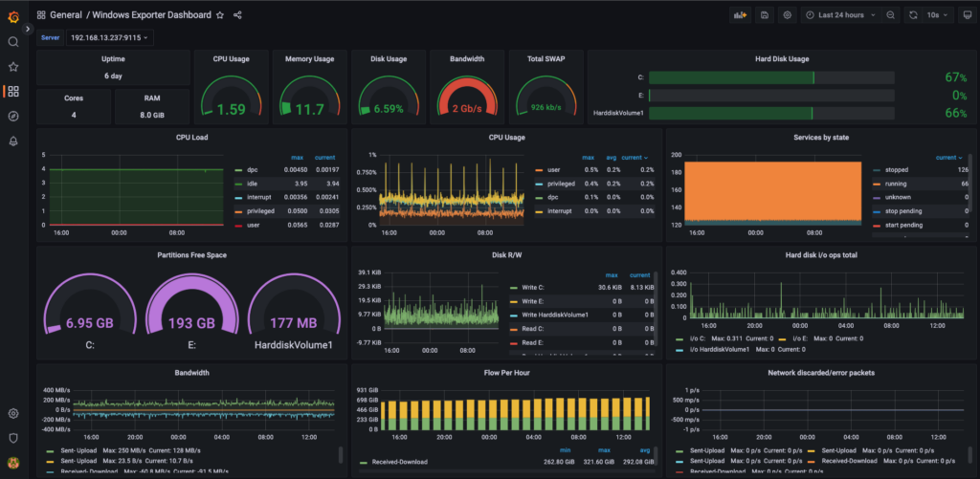Expand the sidebar with arrow toggle

(x=28, y=29)
